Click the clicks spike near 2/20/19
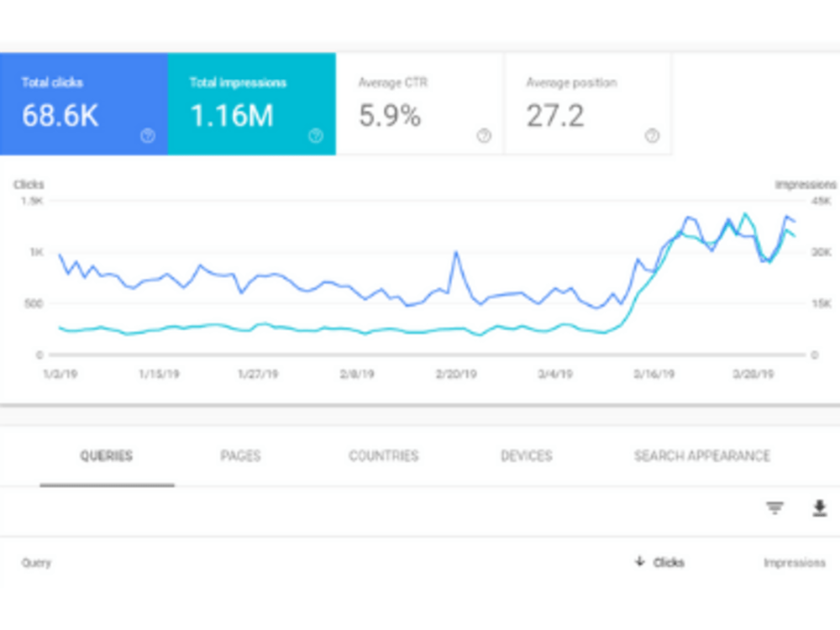Screen dimensions: 840x630 [456, 252]
